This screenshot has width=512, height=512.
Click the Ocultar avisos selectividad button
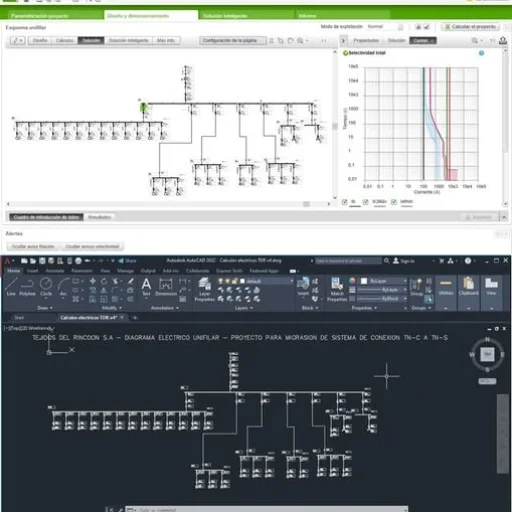tap(92, 246)
